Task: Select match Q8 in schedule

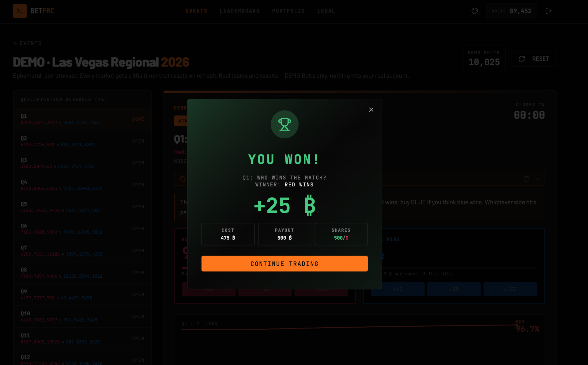Action: pyautogui.click(x=82, y=273)
